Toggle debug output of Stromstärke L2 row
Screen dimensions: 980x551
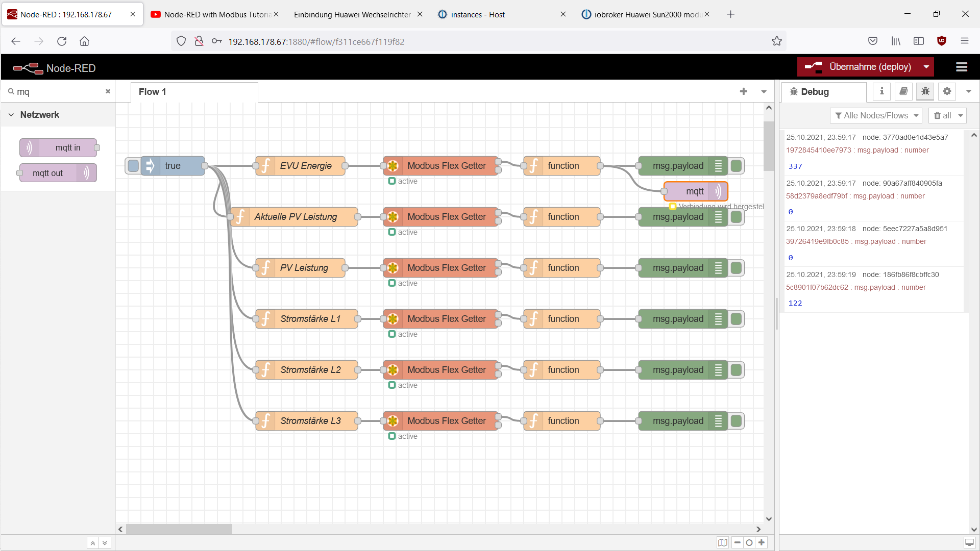pyautogui.click(x=736, y=370)
